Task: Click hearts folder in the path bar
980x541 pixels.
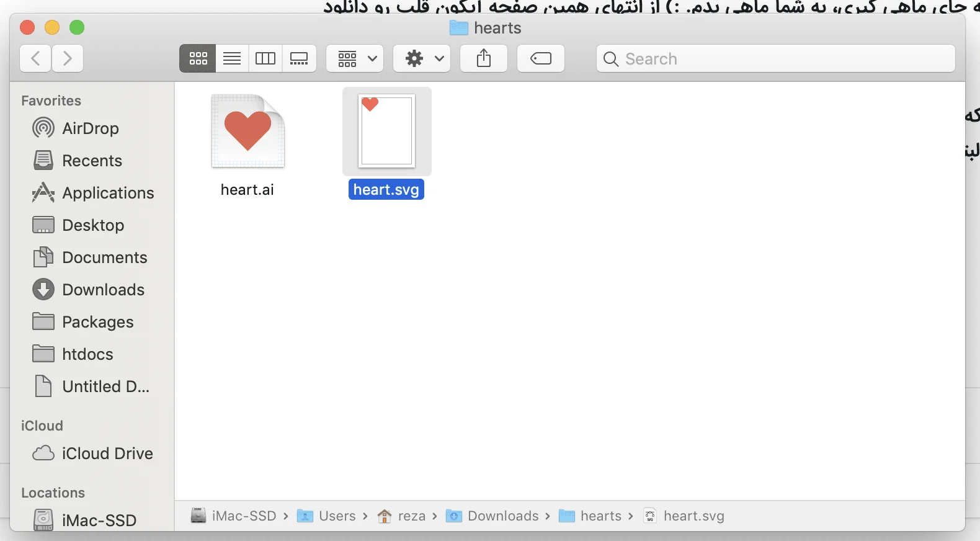Action: tap(590, 516)
